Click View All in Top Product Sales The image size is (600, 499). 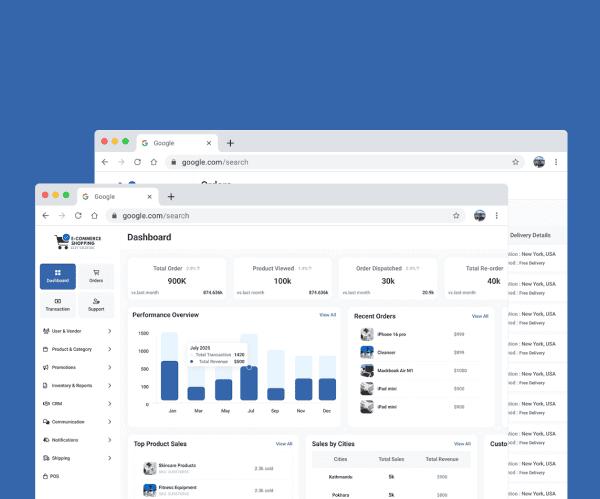pyautogui.click(x=284, y=443)
